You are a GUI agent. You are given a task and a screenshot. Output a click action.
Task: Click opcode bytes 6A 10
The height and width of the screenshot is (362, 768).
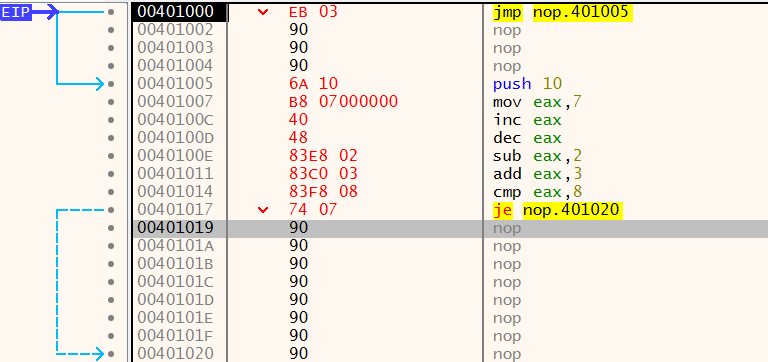tap(313, 84)
